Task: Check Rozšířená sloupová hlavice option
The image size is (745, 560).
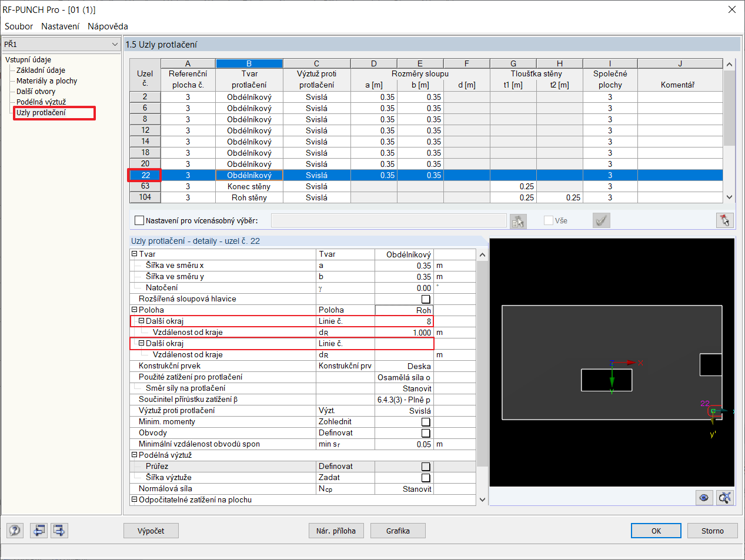Action: 426,299
